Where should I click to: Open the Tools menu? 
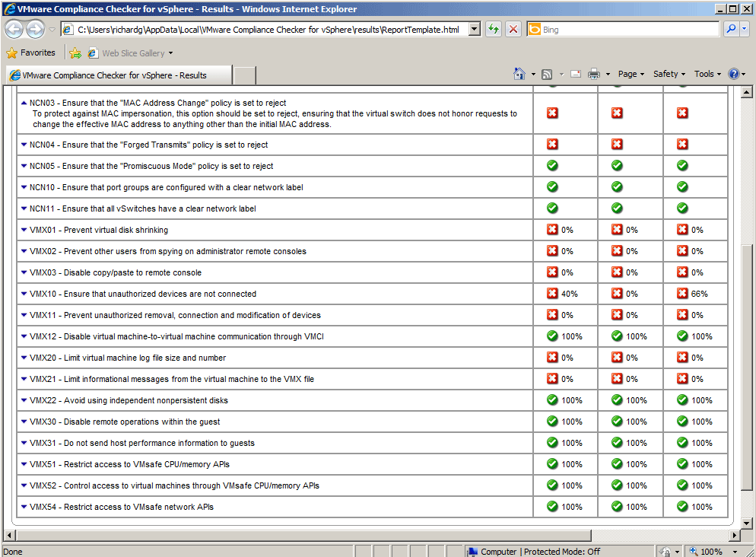pos(707,74)
